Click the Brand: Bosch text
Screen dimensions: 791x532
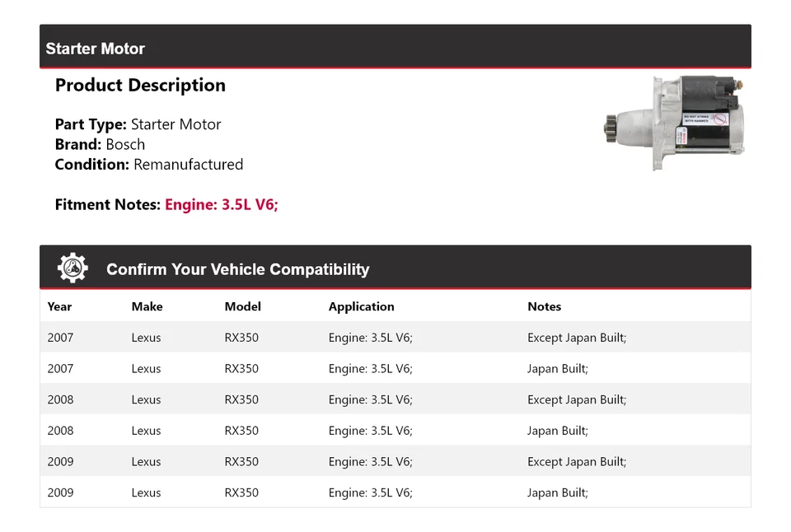(100, 144)
